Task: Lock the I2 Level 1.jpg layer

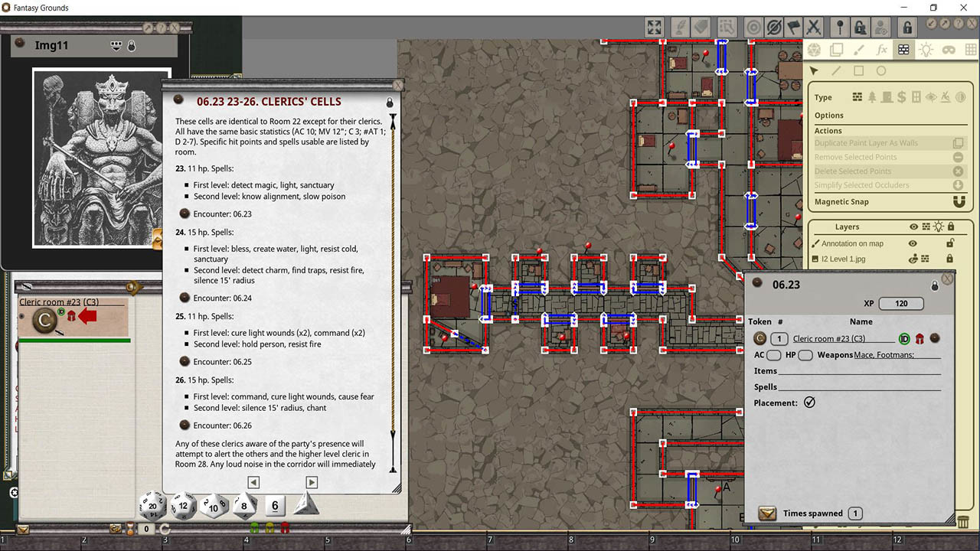Action: pos(949,259)
